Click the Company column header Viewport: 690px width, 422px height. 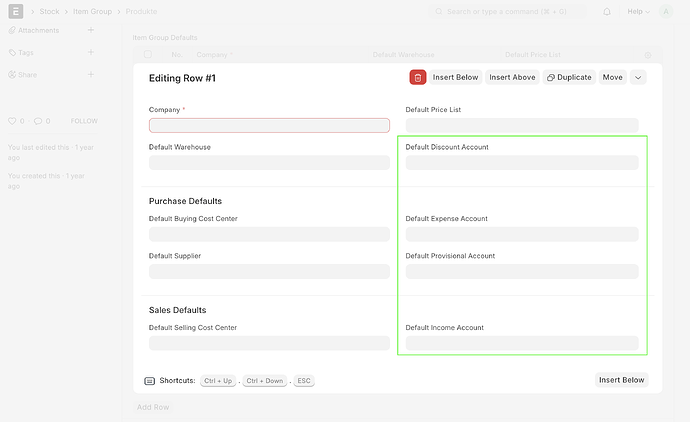(x=212, y=55)
